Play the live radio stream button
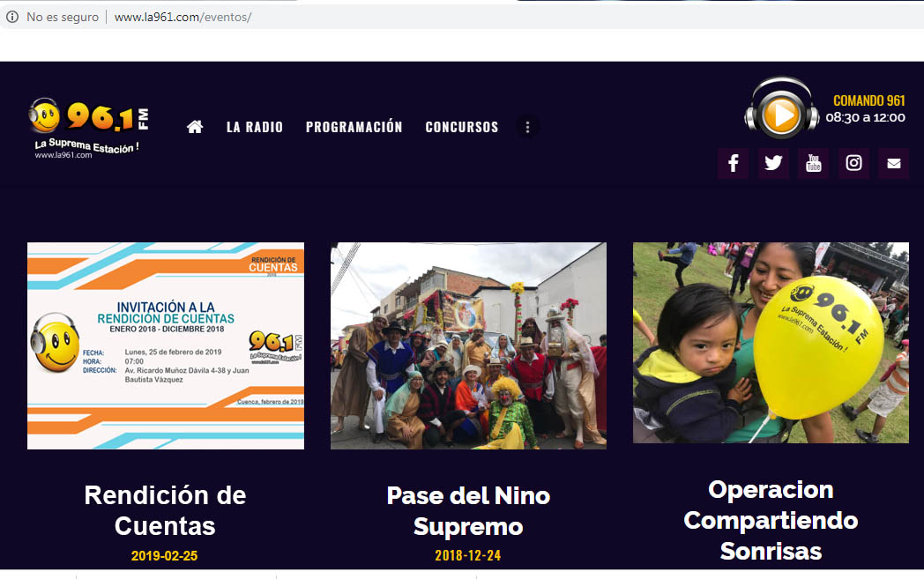This screenshot has width=924, height=579. [781, 115]
